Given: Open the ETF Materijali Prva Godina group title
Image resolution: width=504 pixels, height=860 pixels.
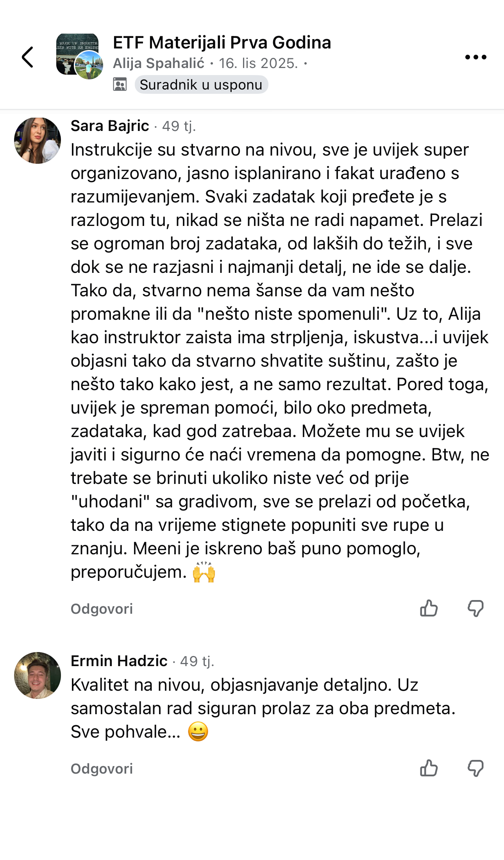Looking at the screenshot, I should coord(222,42).
